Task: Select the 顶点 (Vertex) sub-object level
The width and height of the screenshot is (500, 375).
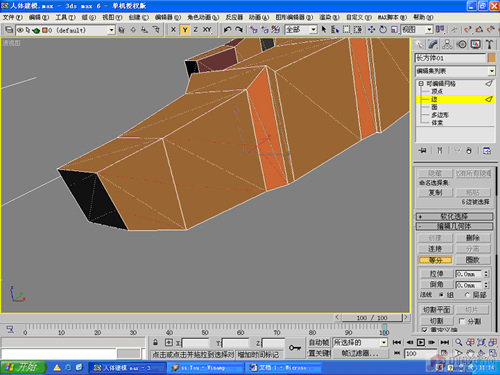Action: 437,91
